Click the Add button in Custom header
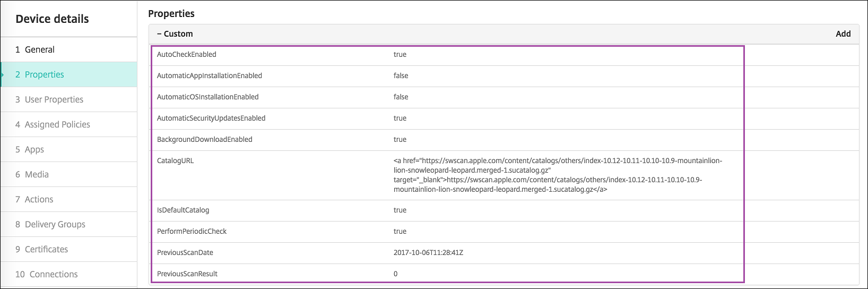868x289 pixels. point(843,34)
